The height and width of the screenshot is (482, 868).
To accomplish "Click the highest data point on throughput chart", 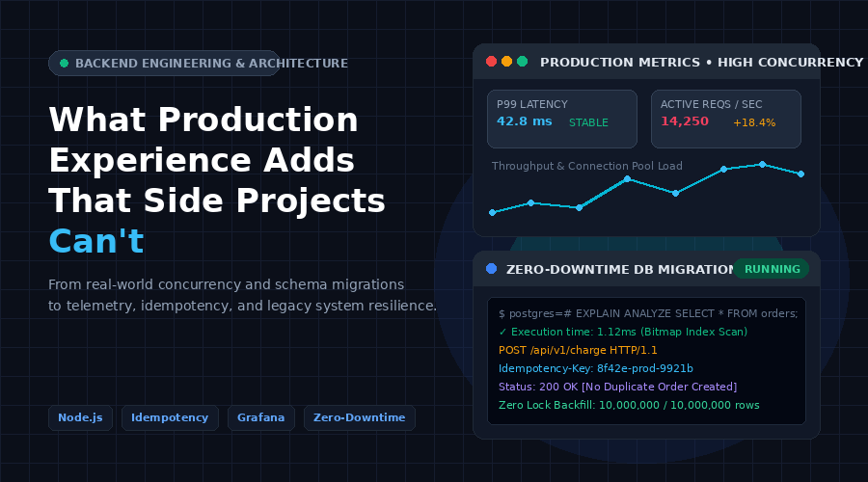I will (x=762, y=164).
